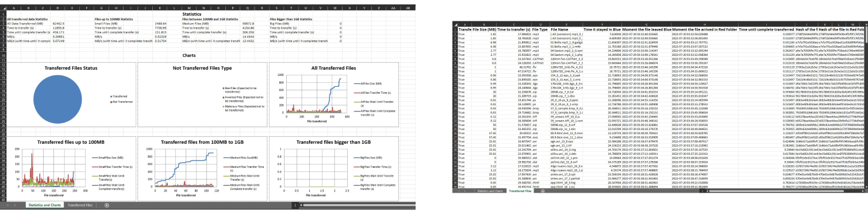Click the next-sheet arrow in the Statistics window
Image resolution: width=868 pixels, height=214 pixels.
tap(15, 205)
